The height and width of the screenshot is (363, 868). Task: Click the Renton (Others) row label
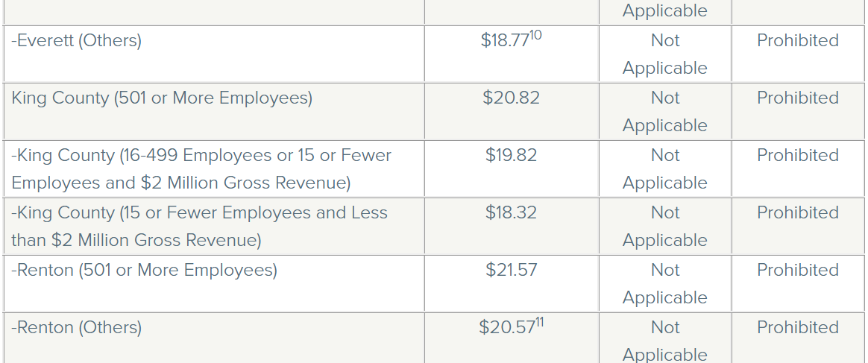tap(77, 327)
